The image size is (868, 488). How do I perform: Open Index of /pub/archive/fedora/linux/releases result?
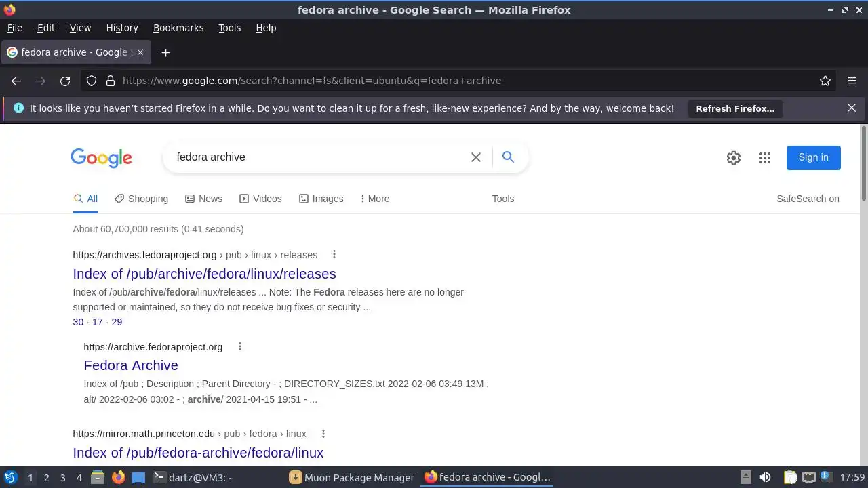coord(204,274)
